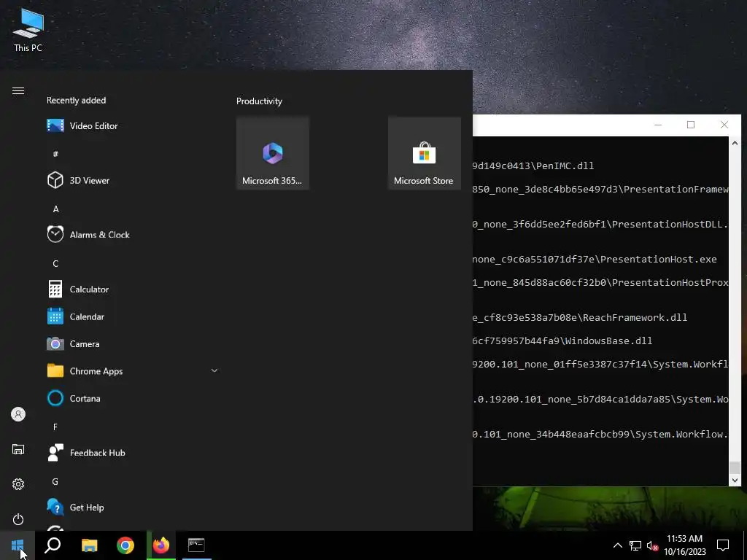Launch Cortana from the app list
This screenshot has height=560, width=747.
131,399
